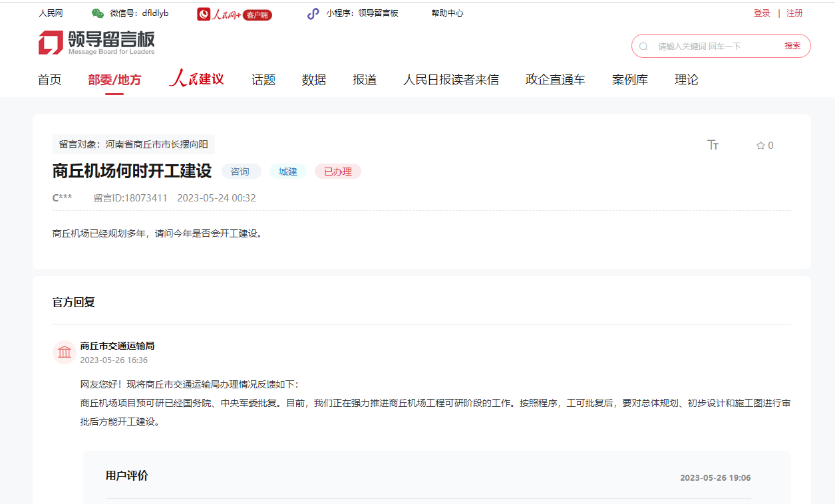Screen dimensions: 835x504
Task: Click the 领导留言板 site logo
Action: [96, 43]
